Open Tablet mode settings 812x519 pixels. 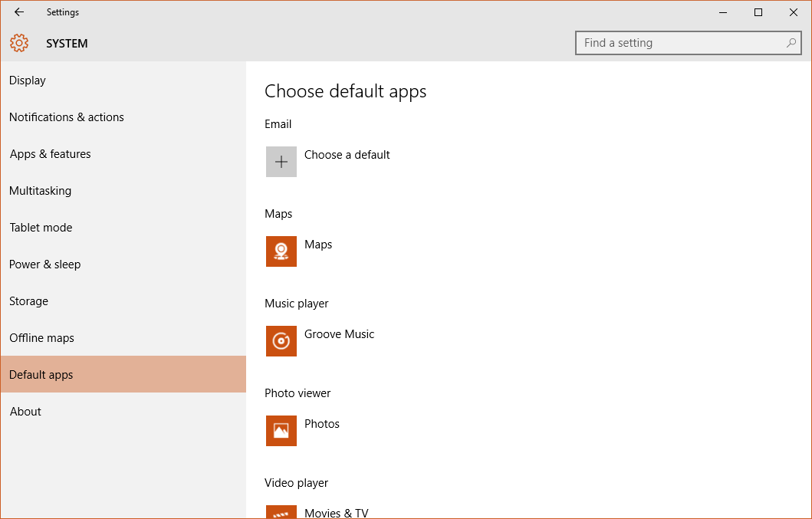pyautogui.click(x=123, y=228)
